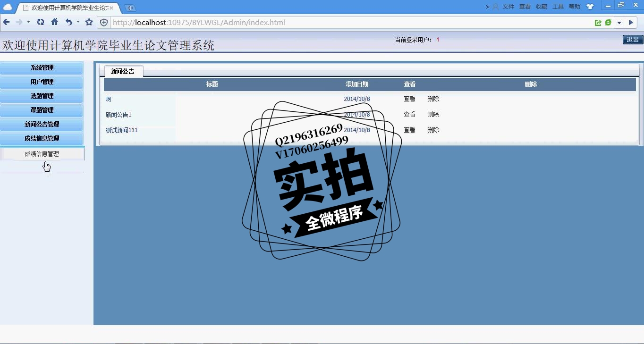The width and height of the screenshot is (644, 344).
Task: Click the user account avatar icon
Action: (x=496, y=7)
